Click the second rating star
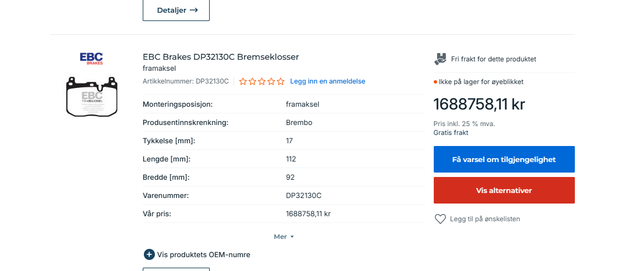 [252, 81]
